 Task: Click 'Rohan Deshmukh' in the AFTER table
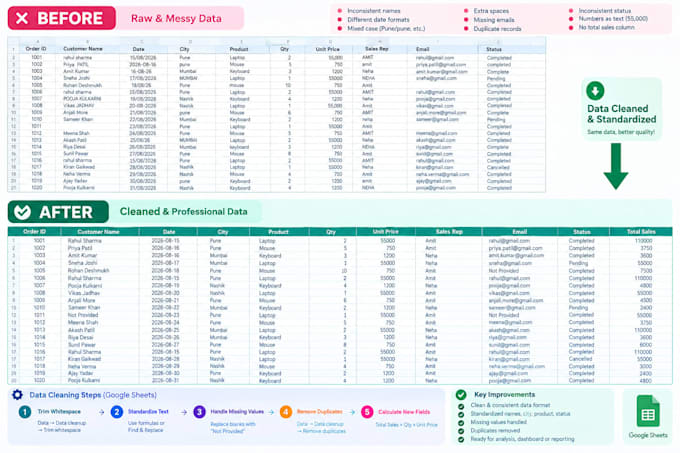click(88, 270)
